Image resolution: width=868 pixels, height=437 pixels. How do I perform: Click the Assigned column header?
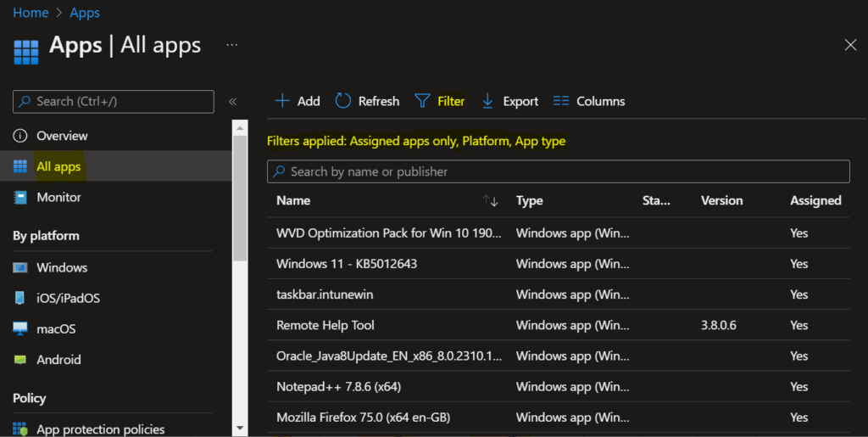coord(816,200)
